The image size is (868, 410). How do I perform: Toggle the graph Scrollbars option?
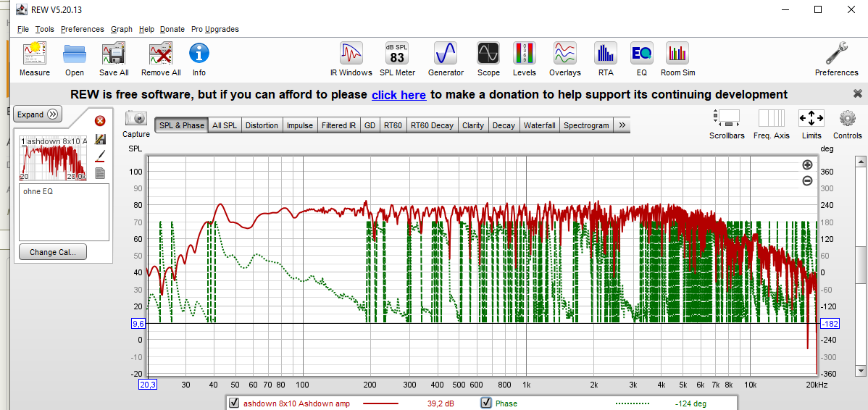coord(726,123)
